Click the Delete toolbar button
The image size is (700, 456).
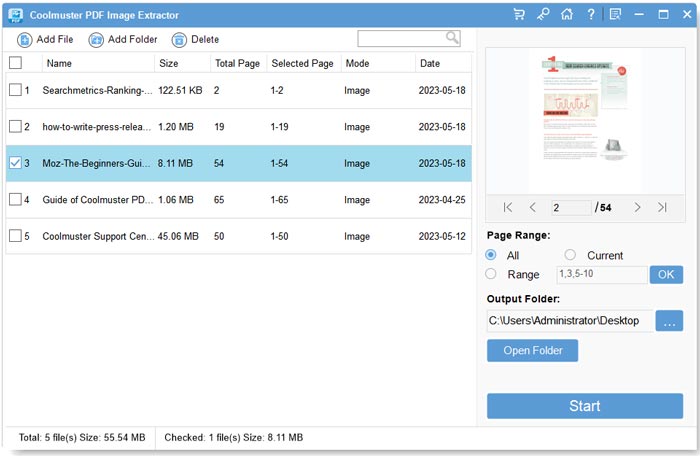pos(195,39)
